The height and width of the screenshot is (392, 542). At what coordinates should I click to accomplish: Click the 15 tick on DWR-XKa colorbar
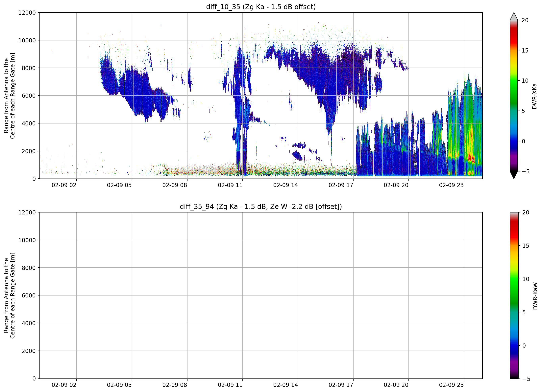[x=525, y=51]
